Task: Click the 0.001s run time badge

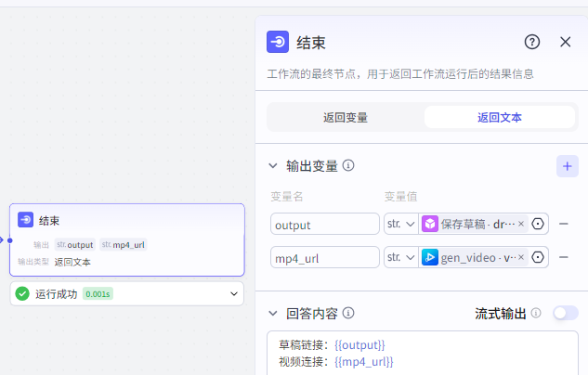Action: click(x=98, y=294)
